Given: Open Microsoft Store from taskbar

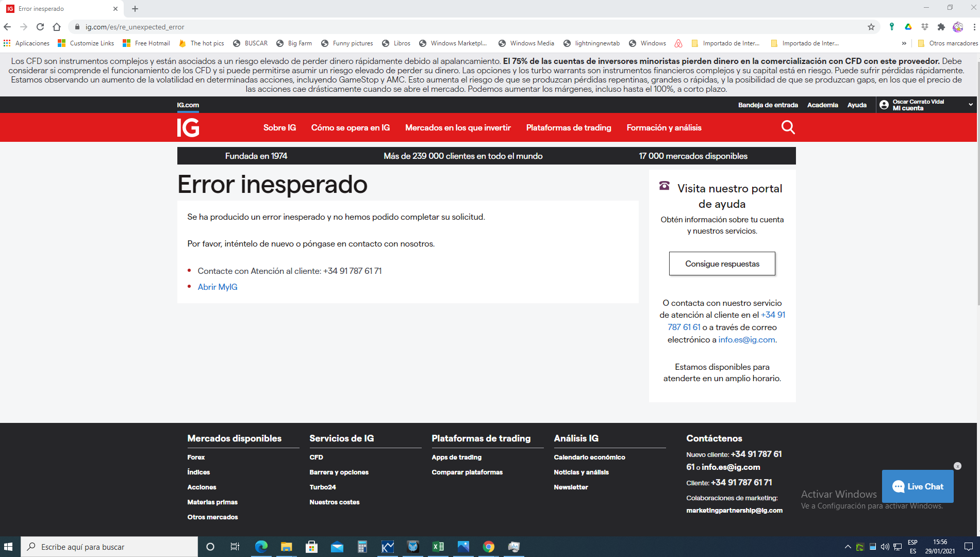Looking at the screenshot, I should (x=311, y=547).
